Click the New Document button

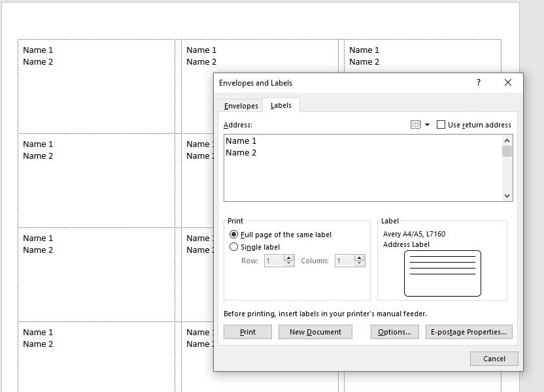315,332
